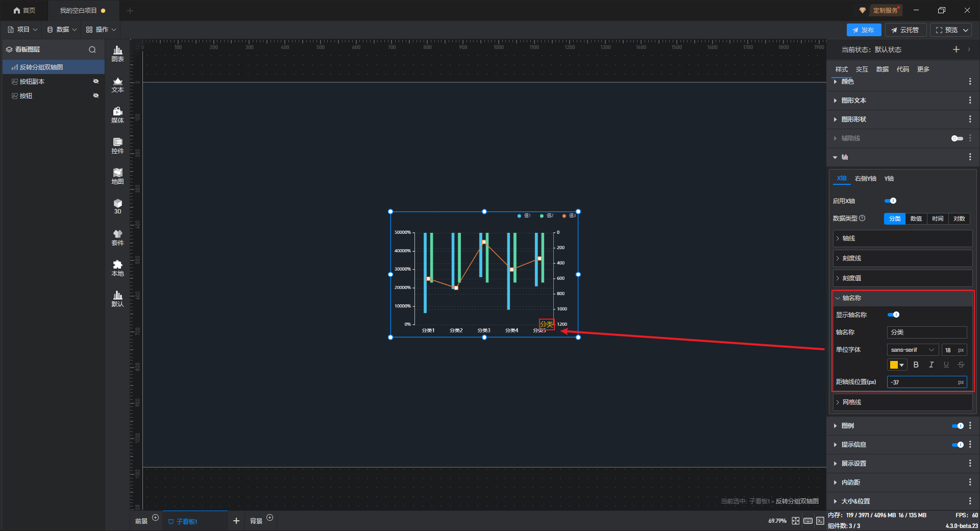This screenshot has height=531, width=980.
Task: Open the 图表 chart components panel
Action: tap(117, 54)
